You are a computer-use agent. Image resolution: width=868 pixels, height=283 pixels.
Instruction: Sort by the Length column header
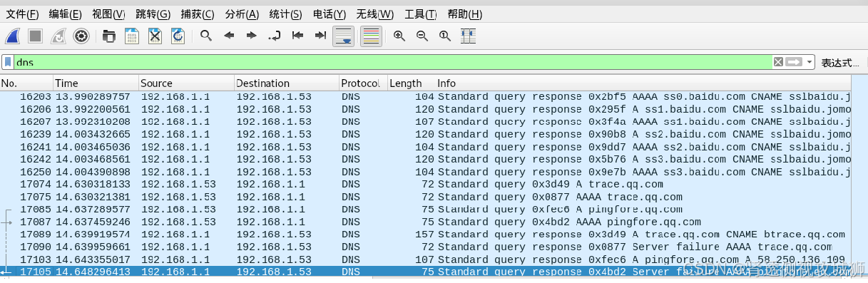point(411,83)
